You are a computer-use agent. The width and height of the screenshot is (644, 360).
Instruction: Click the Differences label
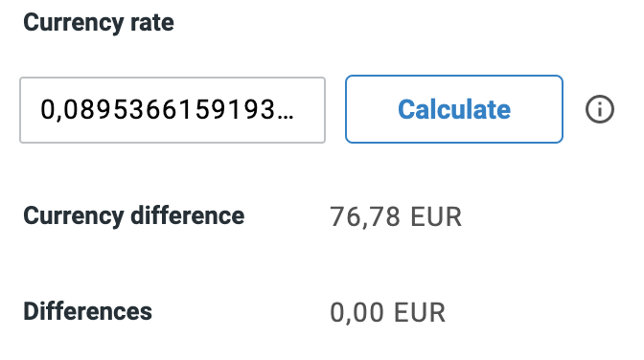[x=87, y=311]
